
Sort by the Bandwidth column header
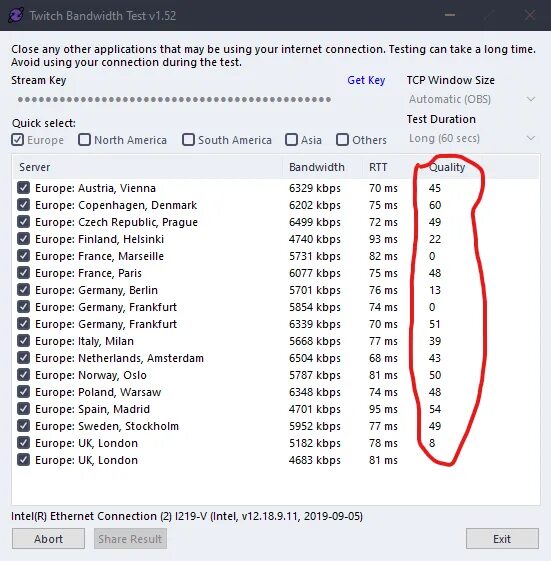(x=322, y=167)
